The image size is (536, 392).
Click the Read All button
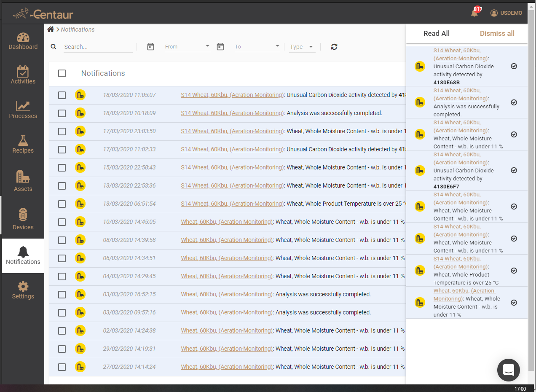[436, 34]
